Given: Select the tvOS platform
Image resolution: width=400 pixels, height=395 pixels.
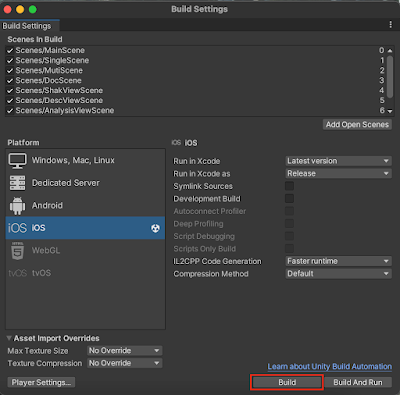Looking at the screenshot, I should pos(85,273).
